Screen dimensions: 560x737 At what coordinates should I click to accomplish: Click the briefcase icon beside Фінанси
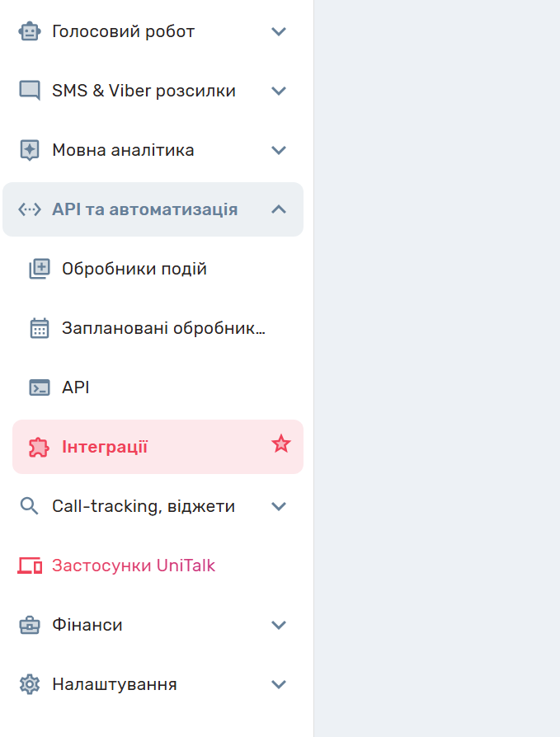point(30,626)
